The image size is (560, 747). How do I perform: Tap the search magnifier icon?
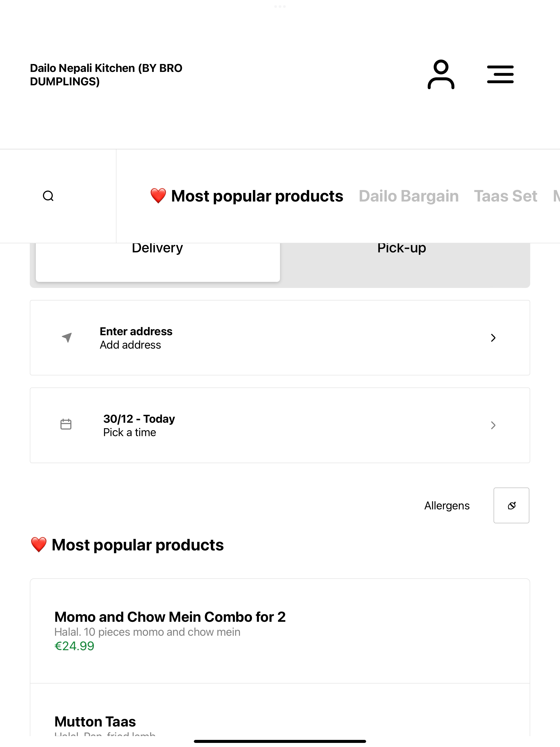48,196
